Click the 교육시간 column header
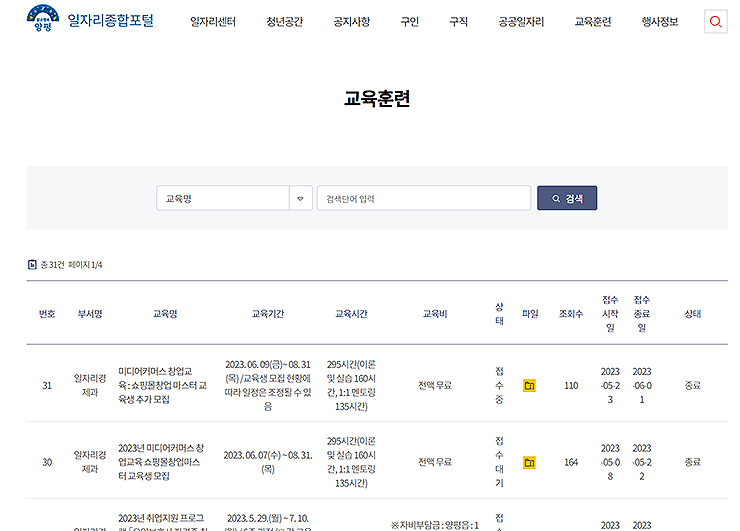The width and height of the screenshot is (740, 531). [351, 314]
